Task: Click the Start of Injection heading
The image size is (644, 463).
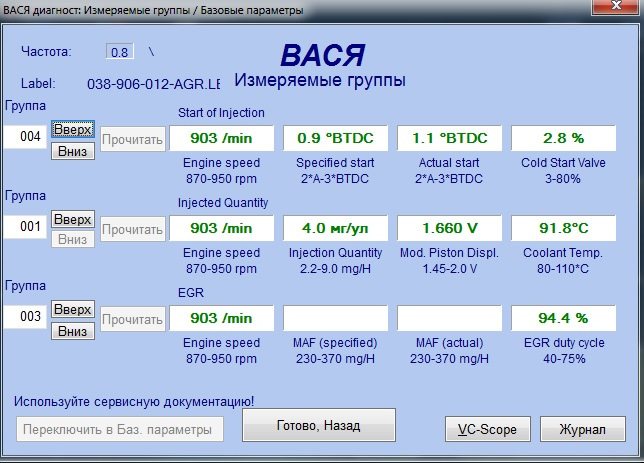Action: click(221, 113)
